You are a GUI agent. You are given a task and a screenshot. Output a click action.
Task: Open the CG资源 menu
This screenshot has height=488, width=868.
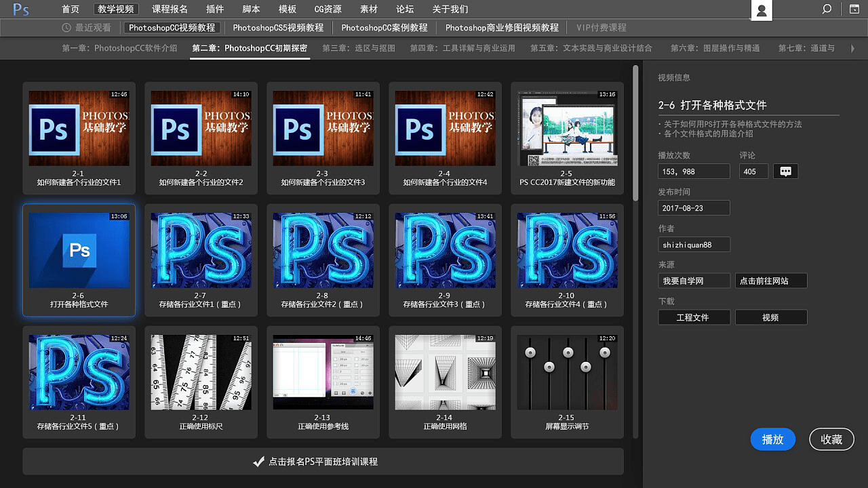(328, 9)
